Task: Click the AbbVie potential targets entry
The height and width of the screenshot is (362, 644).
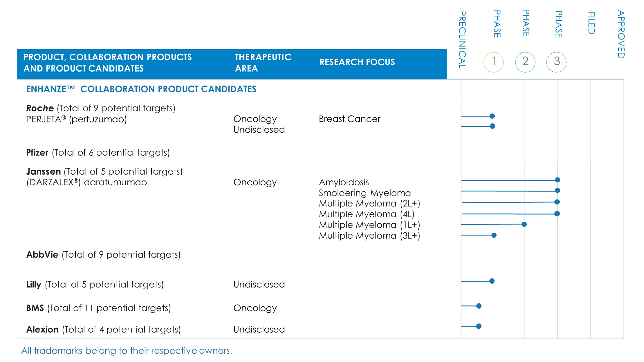Action: [103, 255]
